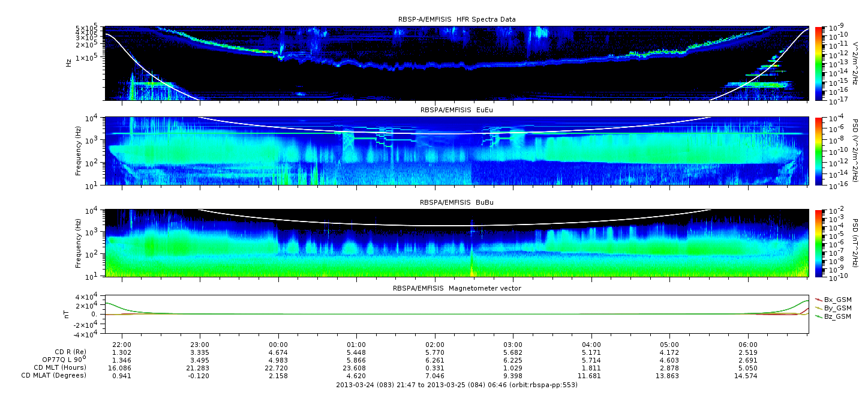Click the CD MLAT (Degrees) row label
Viewport: 868px width, 395px height.
click(x=55, y=375)
